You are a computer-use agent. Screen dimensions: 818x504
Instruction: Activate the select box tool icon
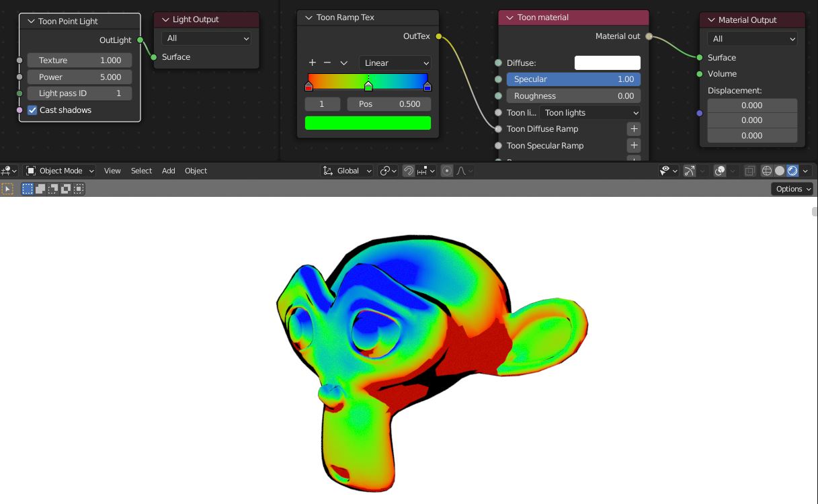(7, 189)
